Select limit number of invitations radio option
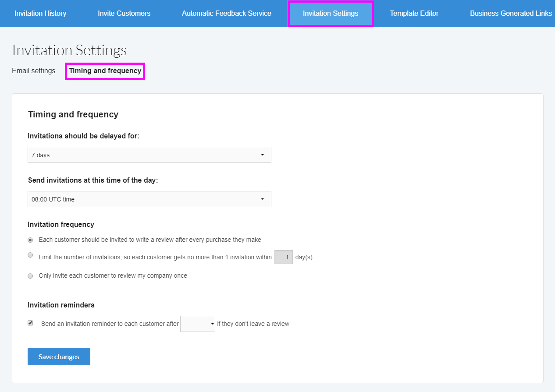 coord(30,255)
